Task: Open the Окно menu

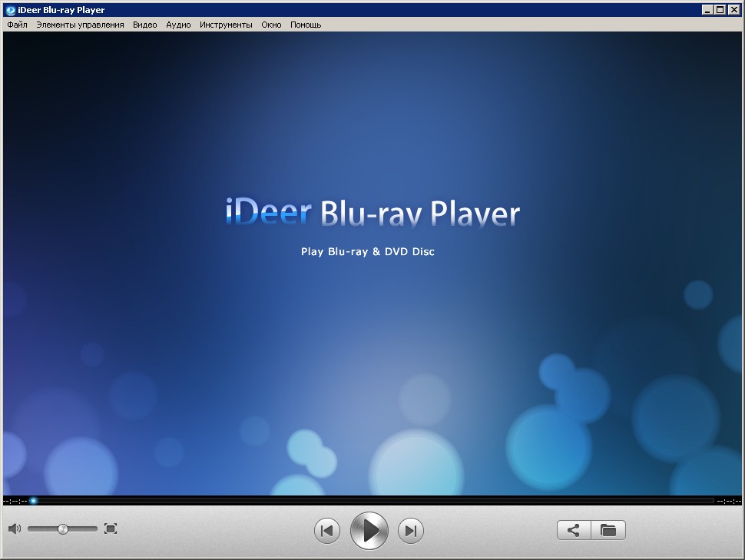Action: click(x=271, y=25)
